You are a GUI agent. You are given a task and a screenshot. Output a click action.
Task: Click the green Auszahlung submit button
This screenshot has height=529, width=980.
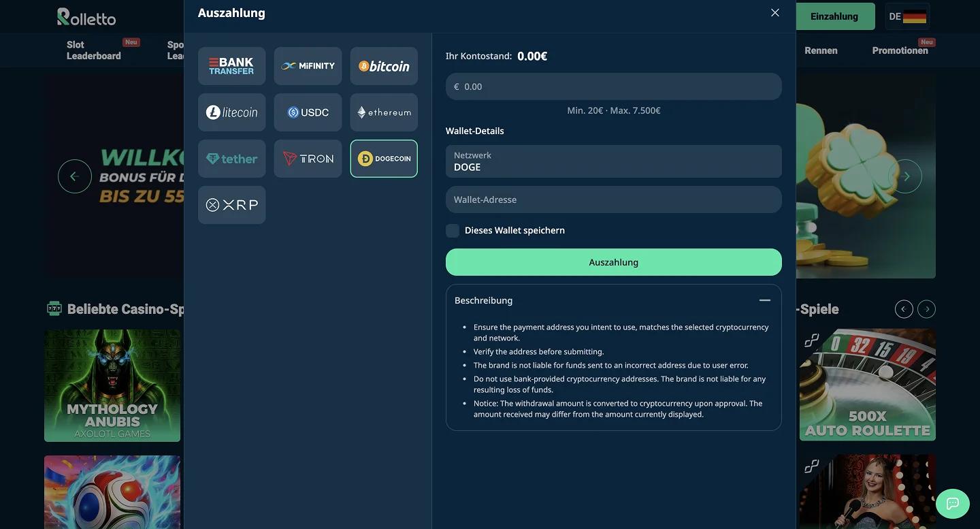tap(613, 262)
